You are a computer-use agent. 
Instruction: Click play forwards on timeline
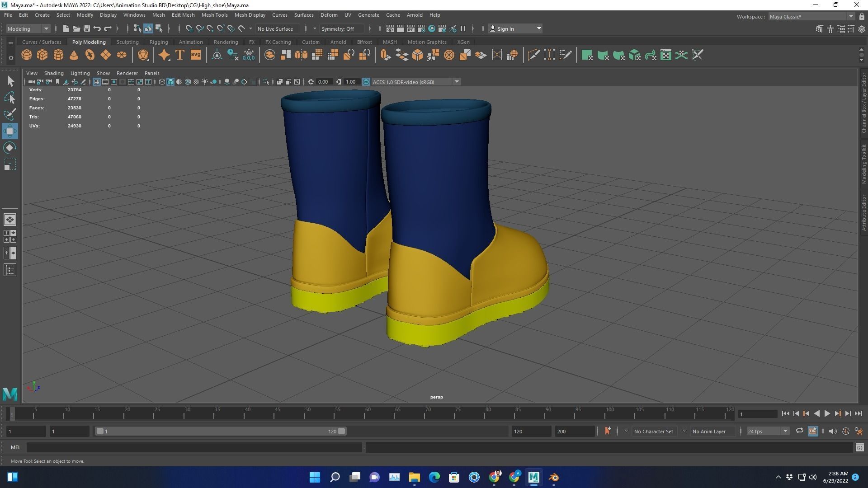pyautogui.click(x=827, y=413)
